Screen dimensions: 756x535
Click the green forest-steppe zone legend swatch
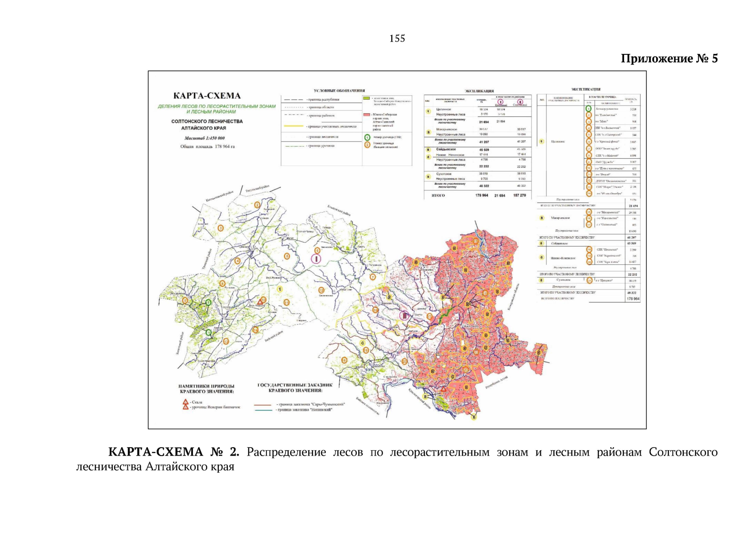pyautogui.click(x=366, y=98)
